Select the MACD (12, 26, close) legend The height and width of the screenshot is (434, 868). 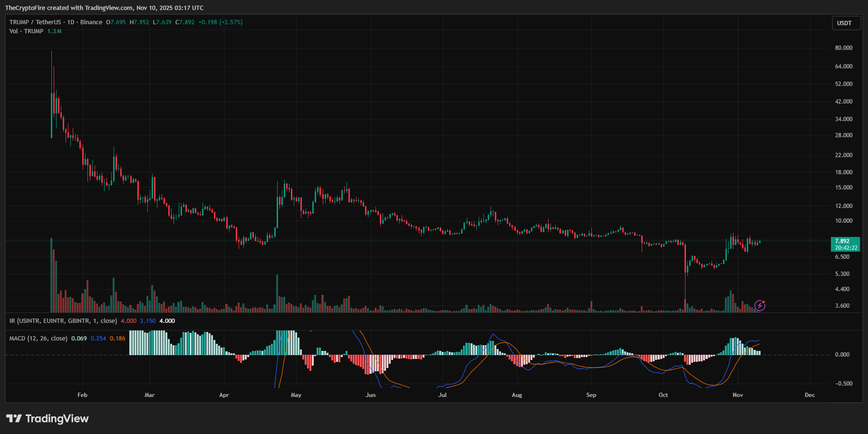(38, 339)
